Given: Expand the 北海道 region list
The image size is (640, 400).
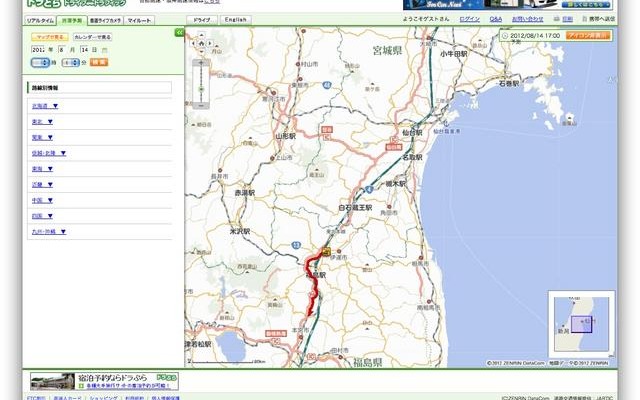Looking at the screenshot, I should point(45,105).
